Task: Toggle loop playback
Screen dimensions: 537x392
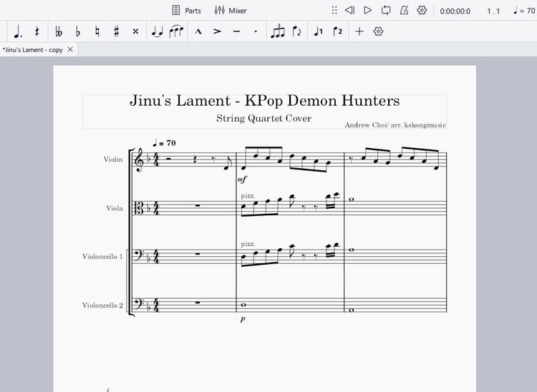Action: (x=386, y=10)
